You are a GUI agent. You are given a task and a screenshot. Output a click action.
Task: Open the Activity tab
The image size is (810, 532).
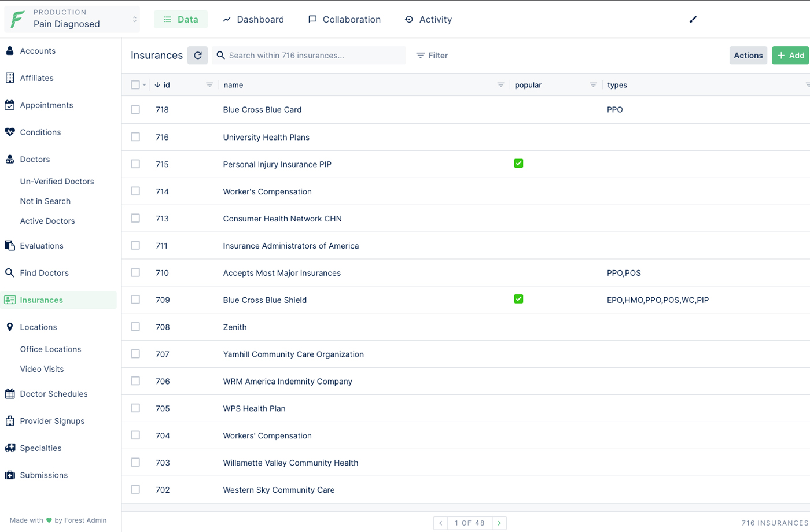click(x=428, y=19)
